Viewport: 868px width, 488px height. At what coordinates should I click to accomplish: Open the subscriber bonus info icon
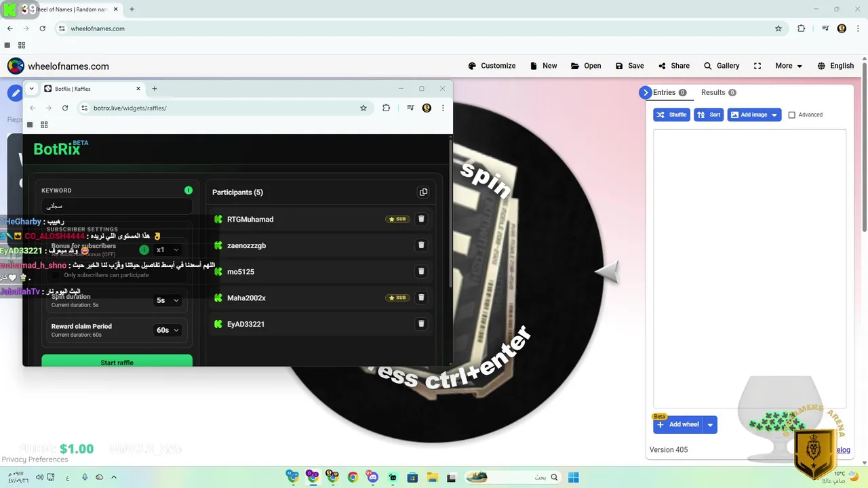point(144,249)
